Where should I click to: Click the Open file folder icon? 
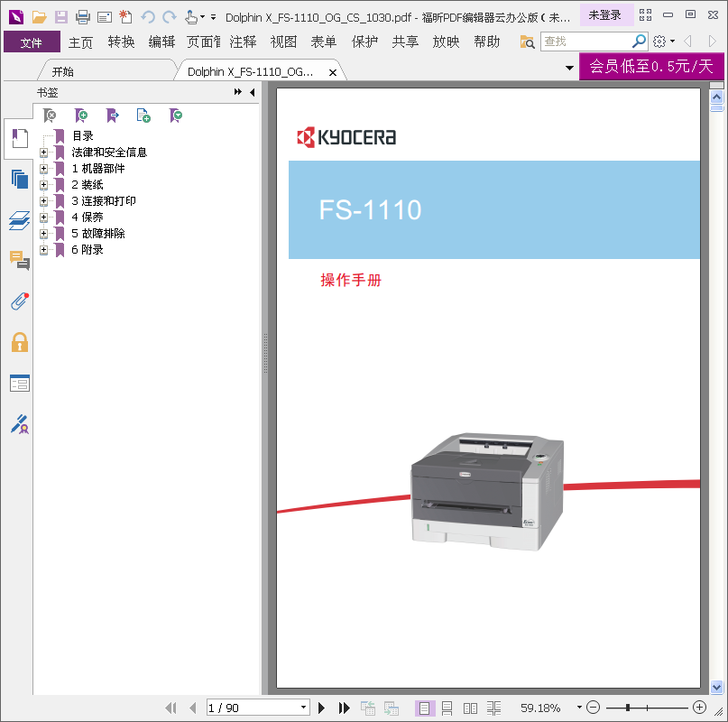pyautogui.click(x=39, y=17)
